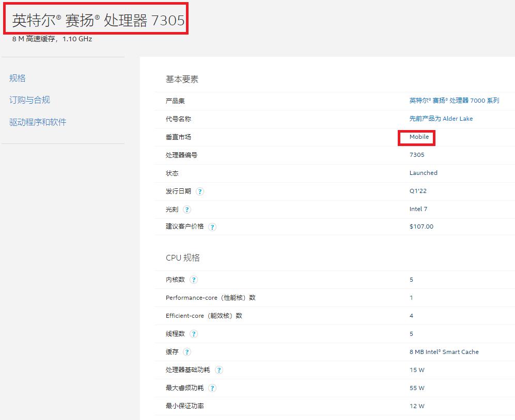515x420 pixels.
Task: Open the 订购与合规 section
Action: tap(29, 100)
